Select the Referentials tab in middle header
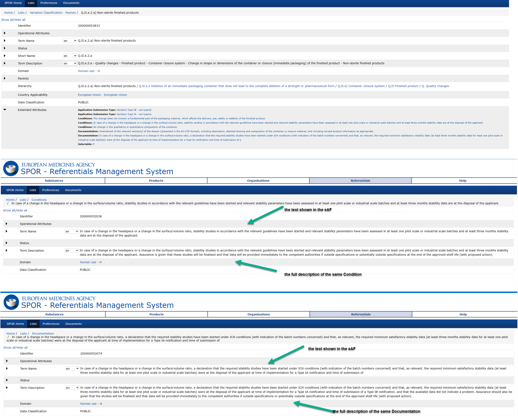This screenshot has width=518, height=420. pyautogui.click(x=360, y=181)
